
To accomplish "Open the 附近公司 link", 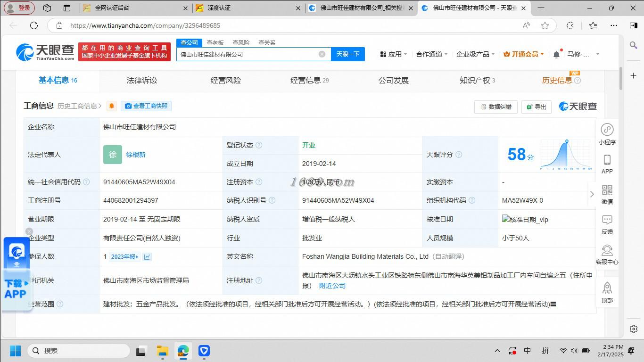I will [x=332, y=286].
